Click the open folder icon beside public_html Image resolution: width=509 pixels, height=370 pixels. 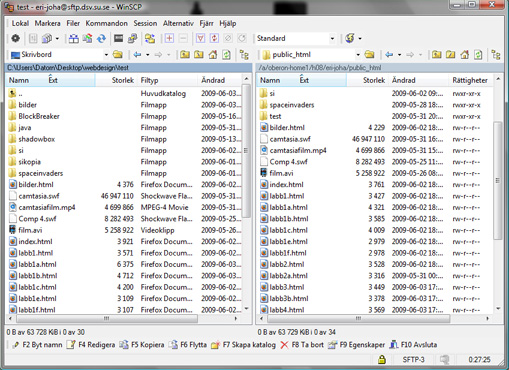(x=369, y=54)
